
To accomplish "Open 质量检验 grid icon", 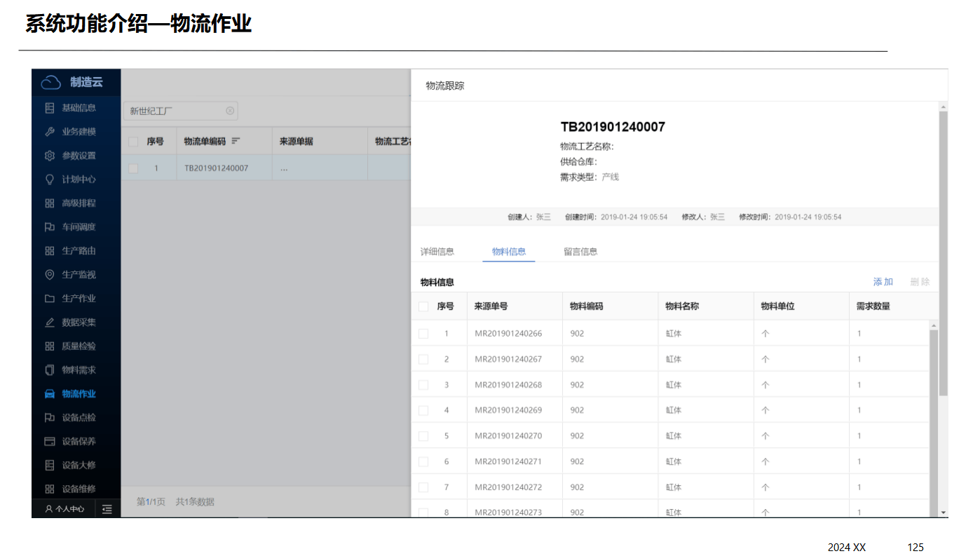I will 49,346.
